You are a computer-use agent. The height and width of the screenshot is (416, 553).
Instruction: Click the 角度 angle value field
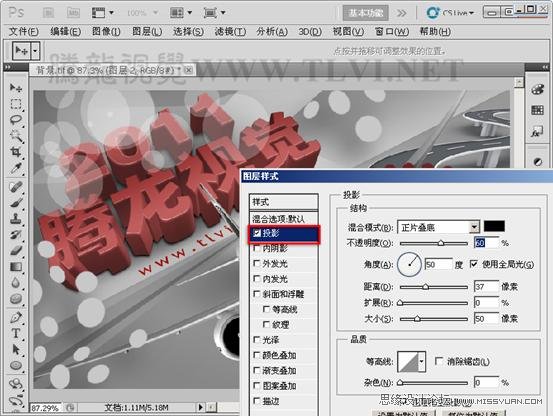pyautogui.click(x=438, y=264)
